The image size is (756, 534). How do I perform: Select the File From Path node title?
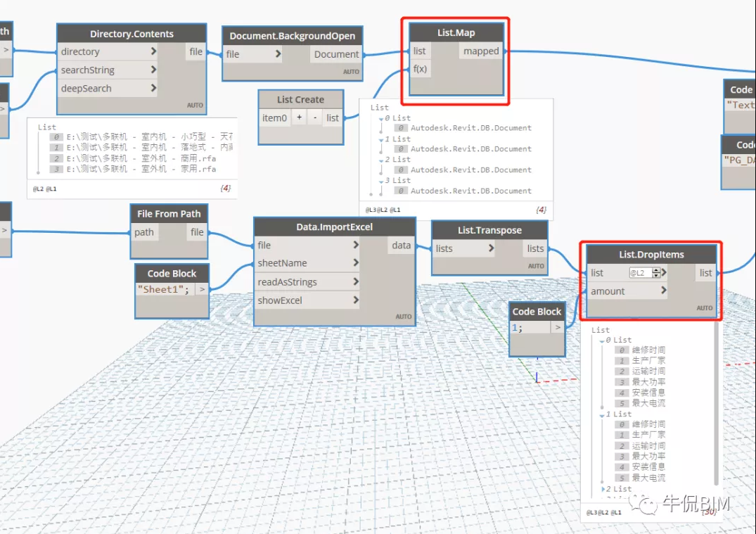click(x=169, y=214)
